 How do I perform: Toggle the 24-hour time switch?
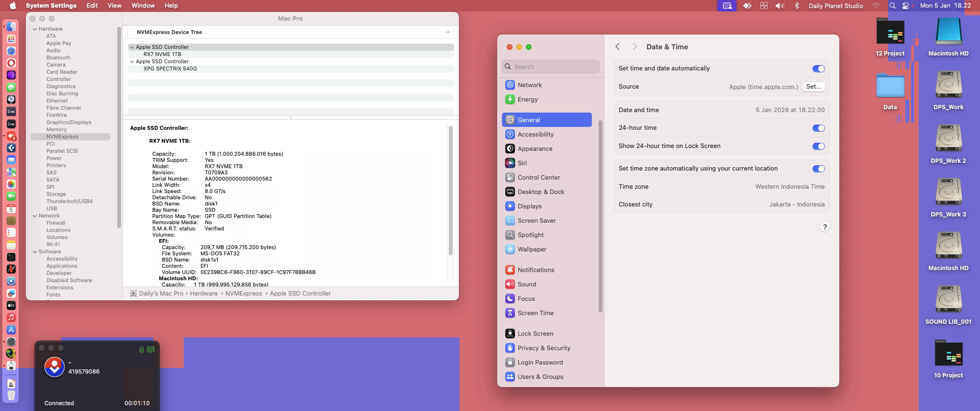point(818,128)
